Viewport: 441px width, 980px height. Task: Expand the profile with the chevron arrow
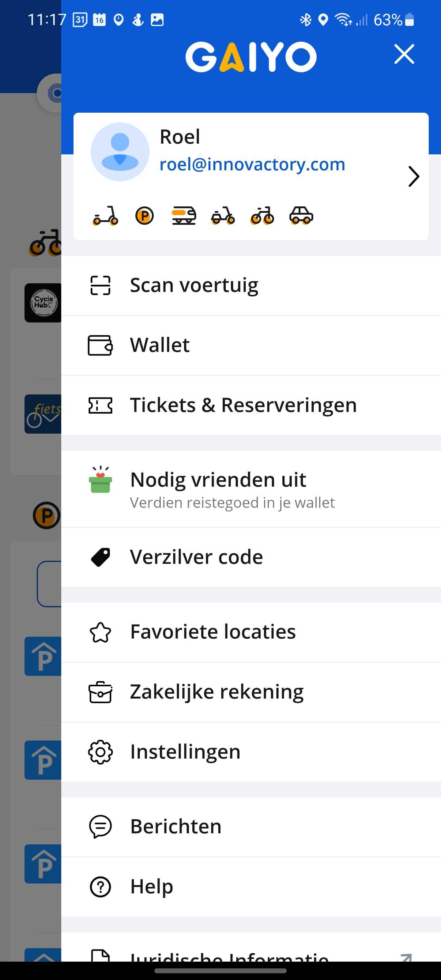coord(414,176)
